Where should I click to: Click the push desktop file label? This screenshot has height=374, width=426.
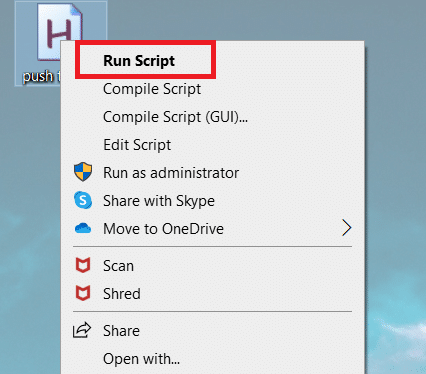click(41, 77)
